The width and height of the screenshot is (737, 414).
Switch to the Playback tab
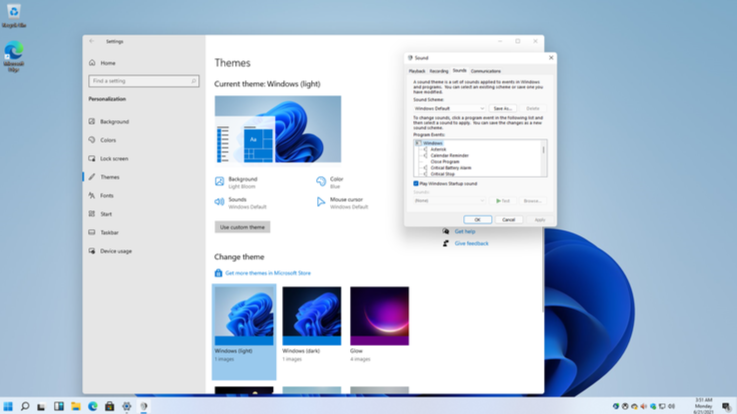pos(417,71)
